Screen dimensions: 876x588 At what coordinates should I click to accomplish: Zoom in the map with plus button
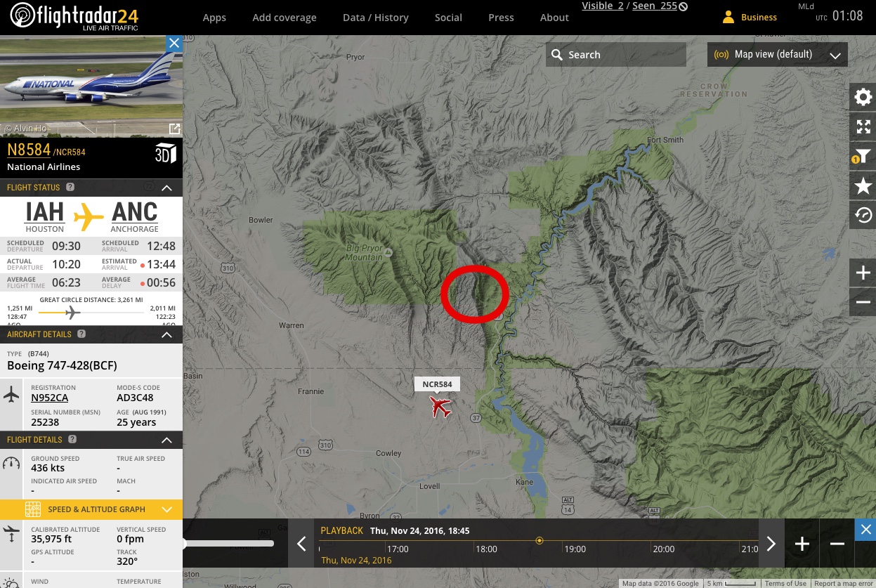(x=863, y=273)
